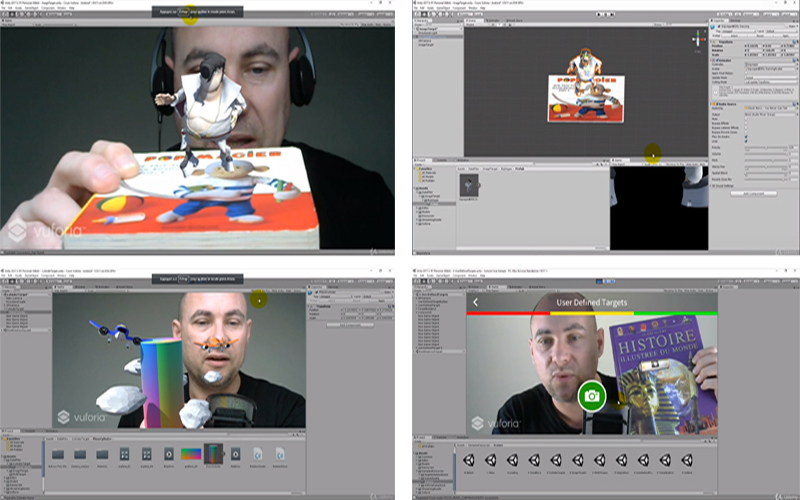Select the airplane_01 asset icon
Screen dimensions: 800x500
(124, 453)
